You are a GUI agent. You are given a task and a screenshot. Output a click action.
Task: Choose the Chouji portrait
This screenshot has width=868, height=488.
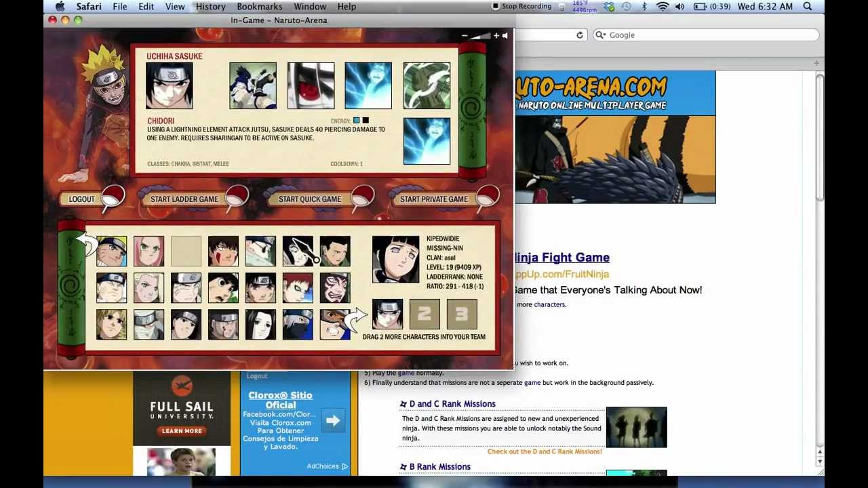[112, 288]
